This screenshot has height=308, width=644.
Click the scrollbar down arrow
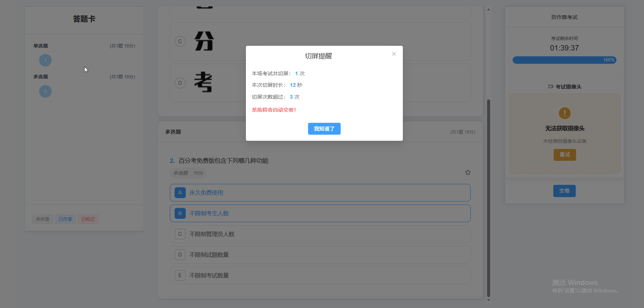click(488, 300)
